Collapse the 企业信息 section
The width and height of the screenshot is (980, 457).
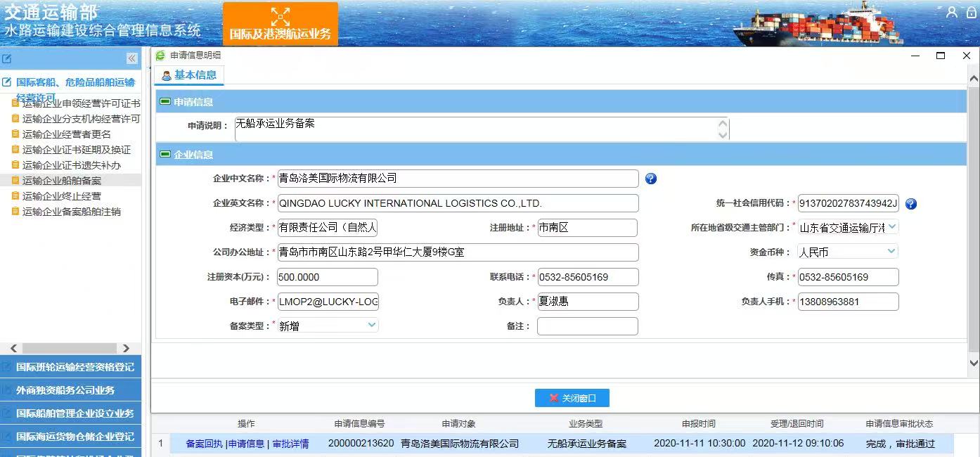(165, 154)
